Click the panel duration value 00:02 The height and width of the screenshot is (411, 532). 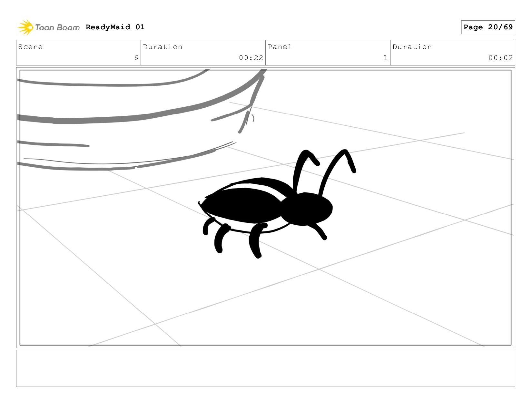[x=500, y=58]
